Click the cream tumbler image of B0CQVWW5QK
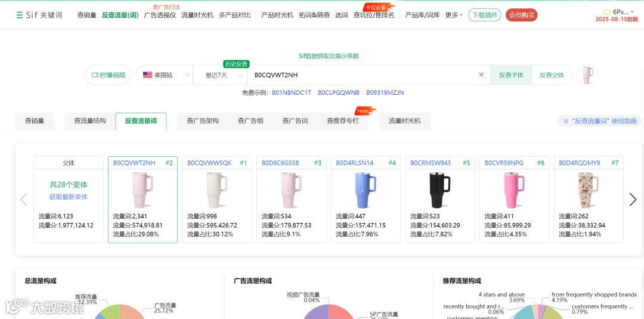Viewport: 644px width, 319px height. coord(216,190)
